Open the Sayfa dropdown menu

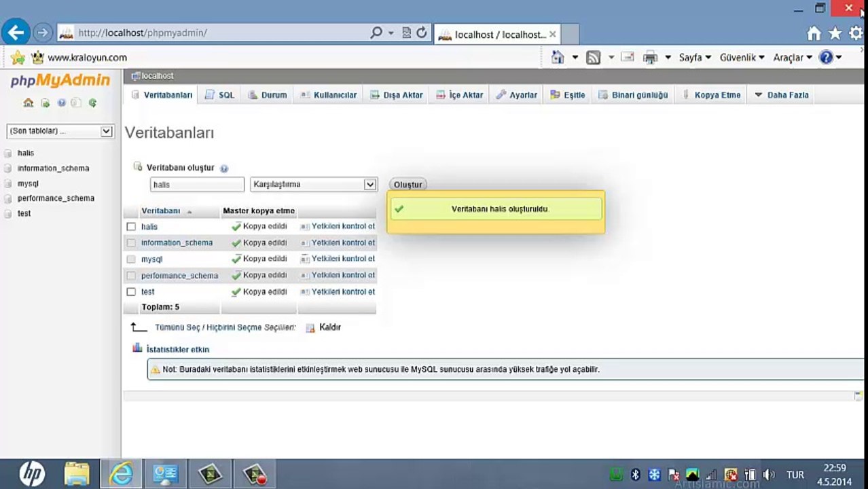(695, 58)
